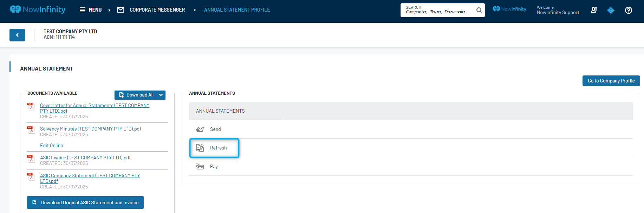This screenshot has width=644, height=213.
Task: Click the Send envelope icon
Action: tap(200, 129)
